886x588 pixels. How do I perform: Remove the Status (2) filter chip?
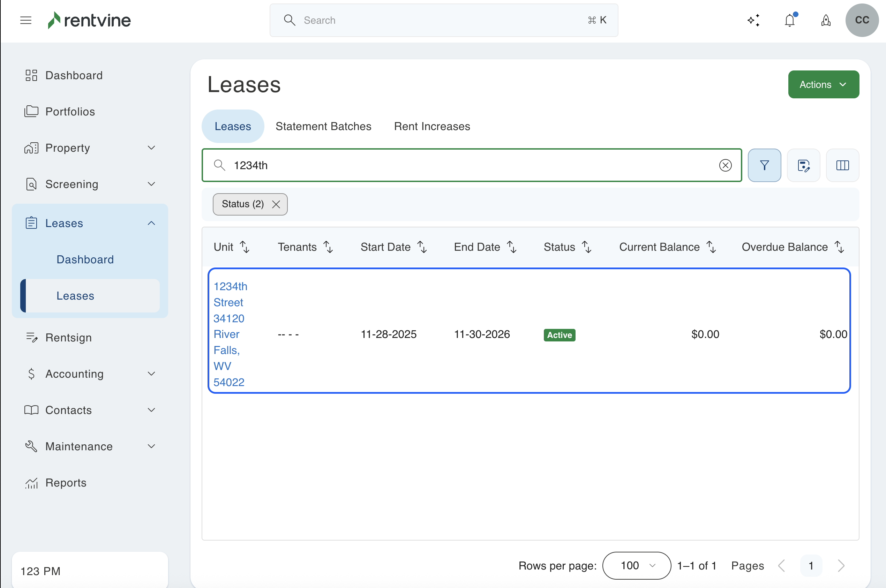coord(276,204)
